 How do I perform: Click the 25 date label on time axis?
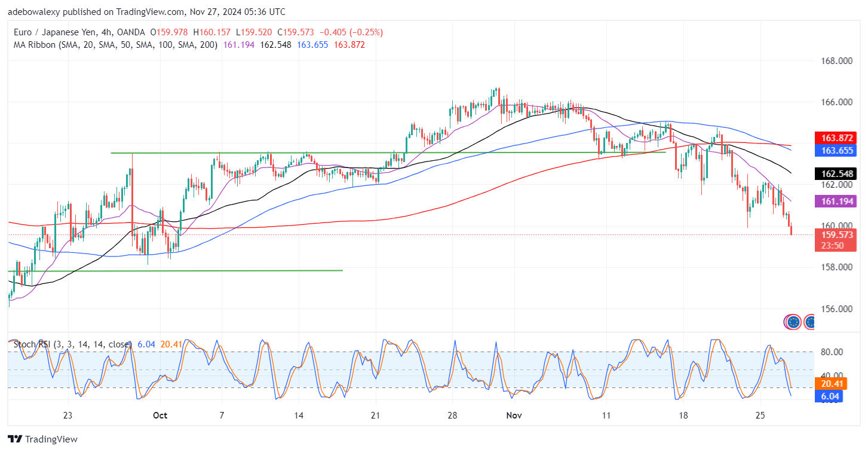point(760,416)
